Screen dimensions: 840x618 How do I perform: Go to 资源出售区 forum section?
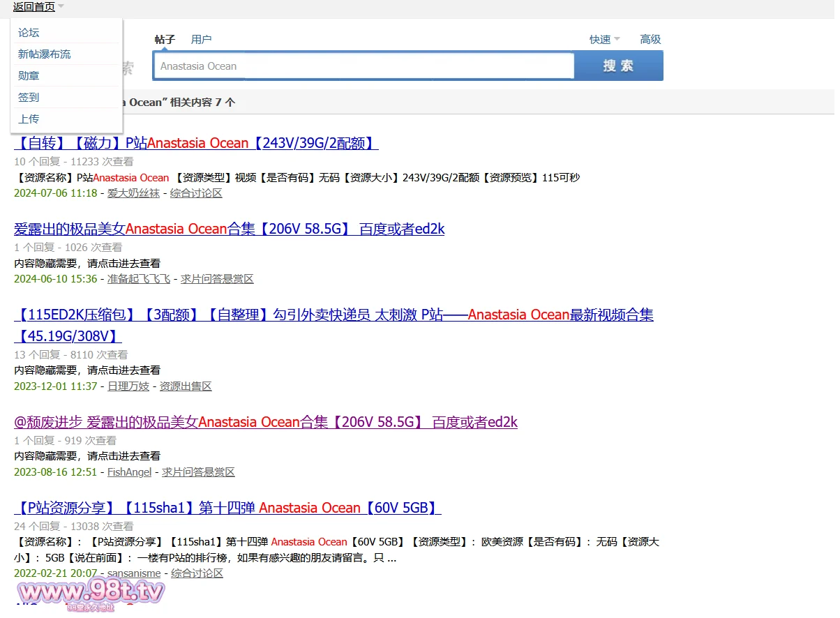pos(186,386)
